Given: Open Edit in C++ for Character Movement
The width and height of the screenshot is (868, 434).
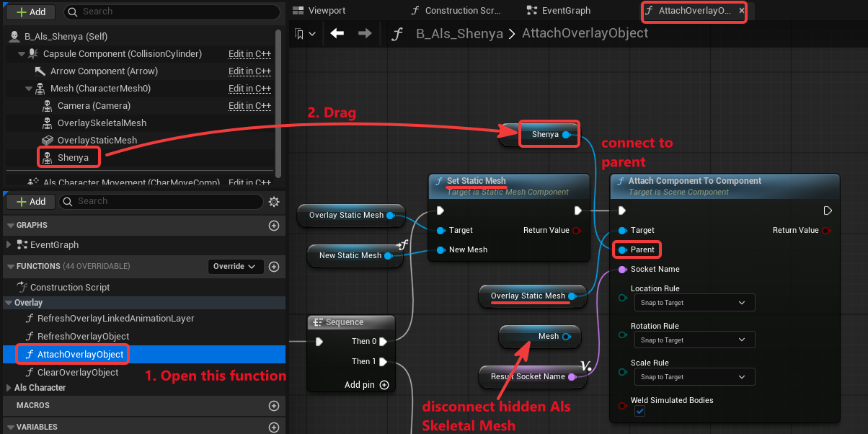Looking at the screenshot, I should click(249, 183).
